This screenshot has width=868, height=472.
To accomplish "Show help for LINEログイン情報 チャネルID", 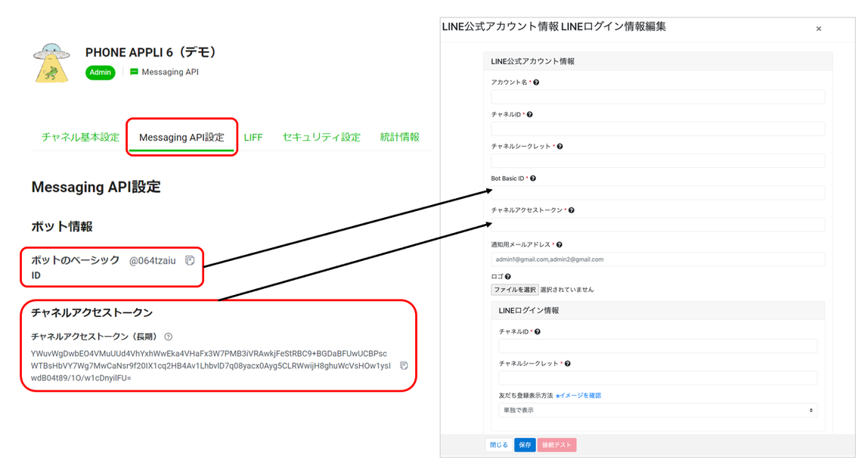I will click(x=538, y=332).
